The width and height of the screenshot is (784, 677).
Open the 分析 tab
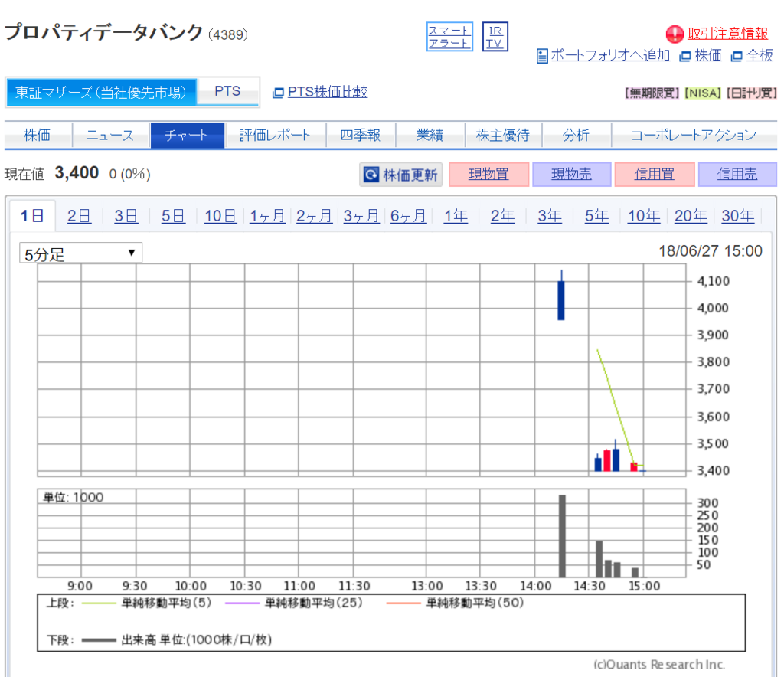[x=576, y=135]
